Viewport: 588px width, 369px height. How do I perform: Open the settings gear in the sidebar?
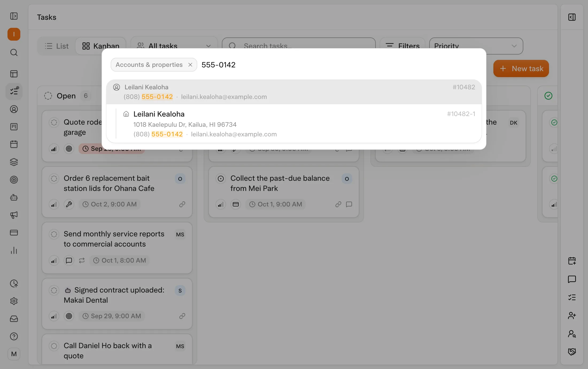tap(14, 301)
